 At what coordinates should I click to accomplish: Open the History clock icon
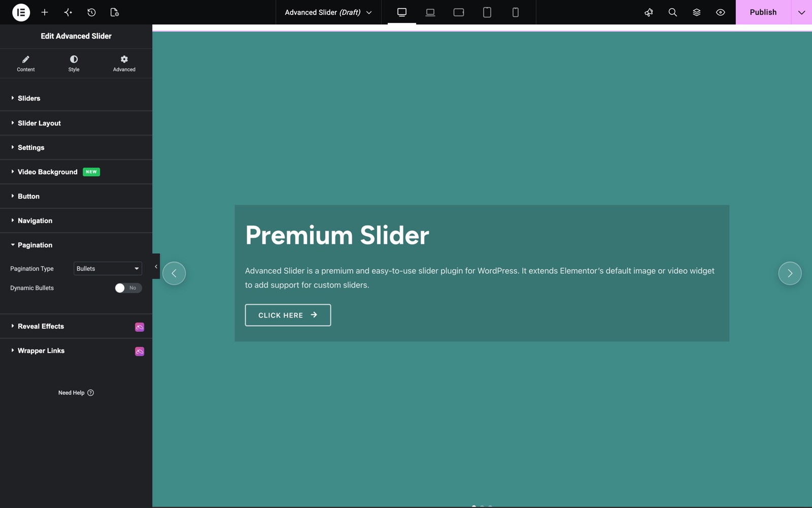[x=91, y=12]
